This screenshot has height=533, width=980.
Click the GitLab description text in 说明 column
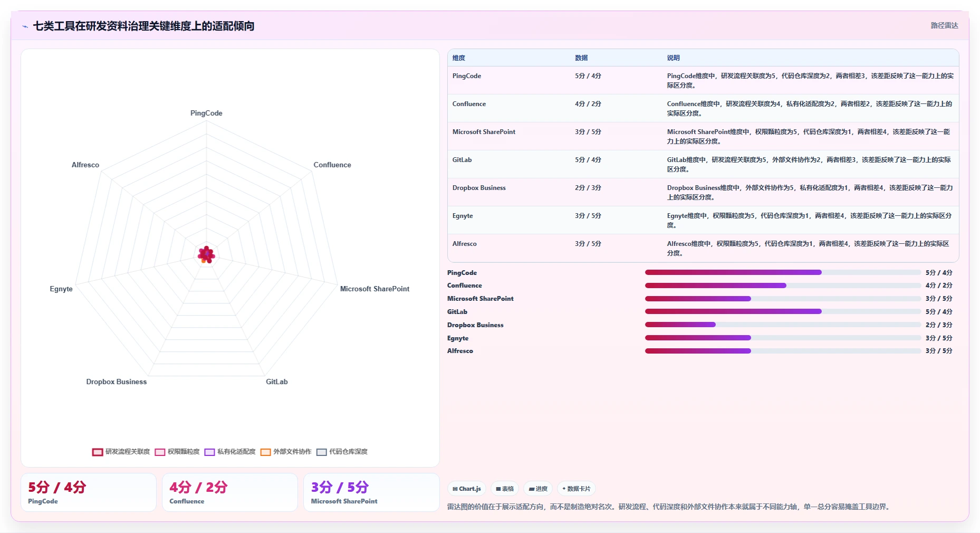(x=809, y=164)
